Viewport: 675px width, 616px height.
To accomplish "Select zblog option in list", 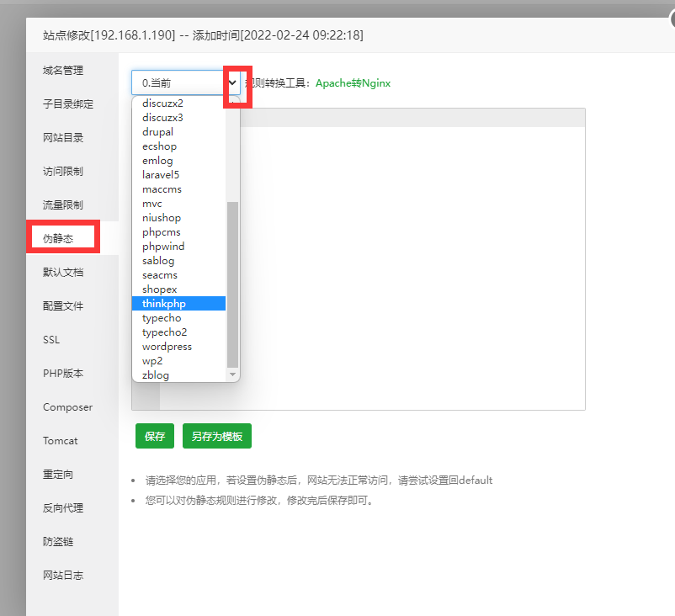I will [x=178, y=375].
